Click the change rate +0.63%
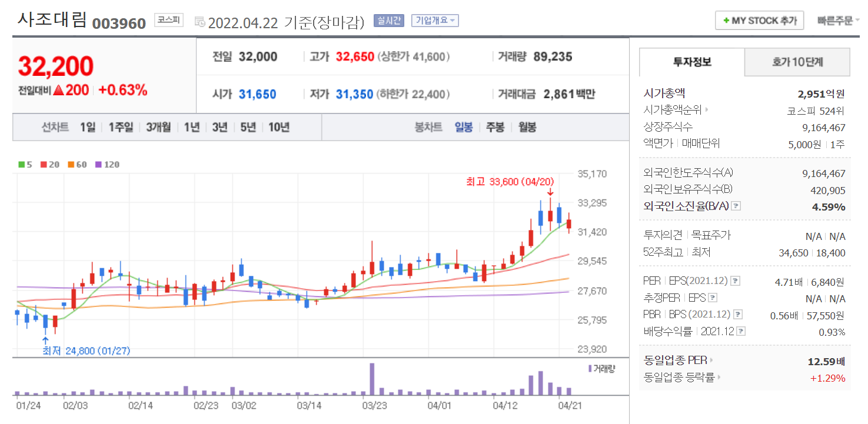The image size is (868, 424). coord(123,90)
